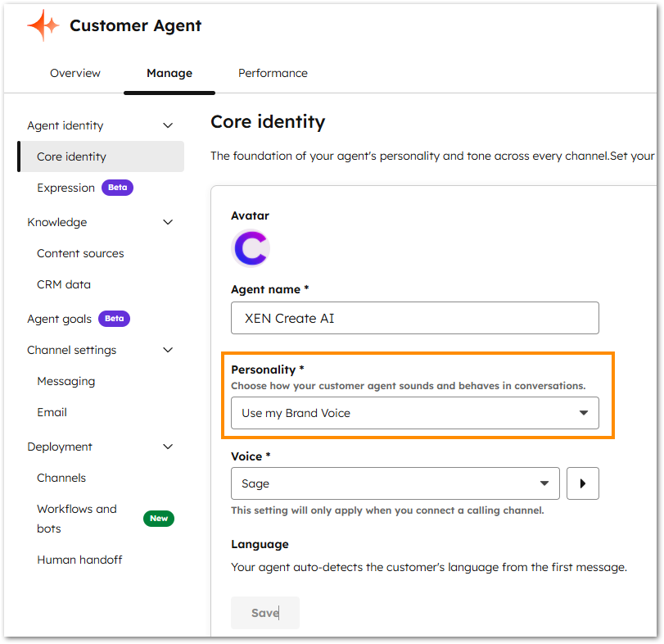Image resolution: width=664 pixels, height=644 pixels.
Task: Select Content sources in the sidebar
Action: [x=80, y=253]
